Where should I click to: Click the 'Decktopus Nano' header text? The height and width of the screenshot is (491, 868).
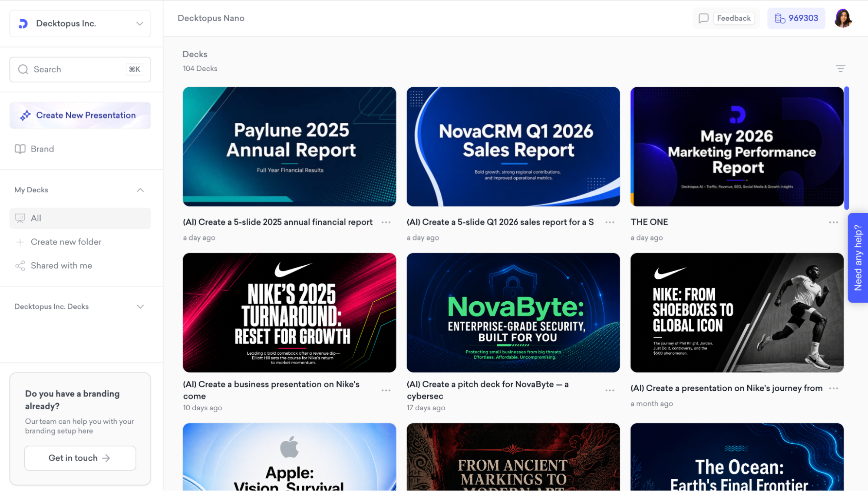[x=211, y=18]
